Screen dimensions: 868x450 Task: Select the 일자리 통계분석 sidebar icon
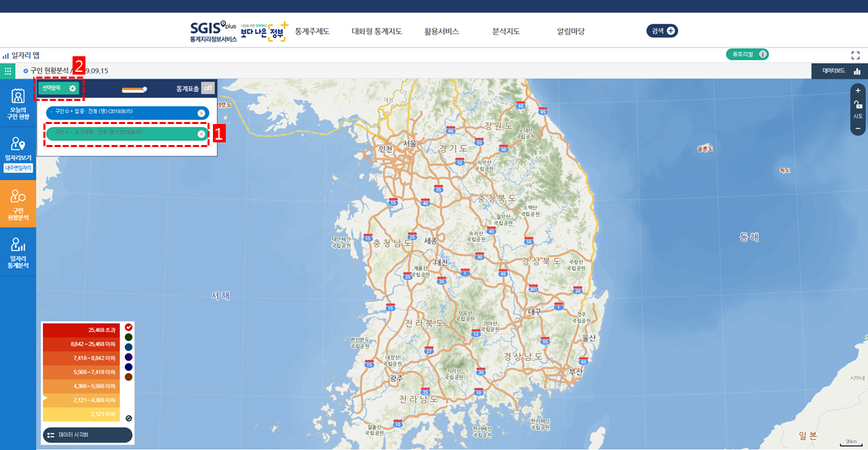coord(18,253)
